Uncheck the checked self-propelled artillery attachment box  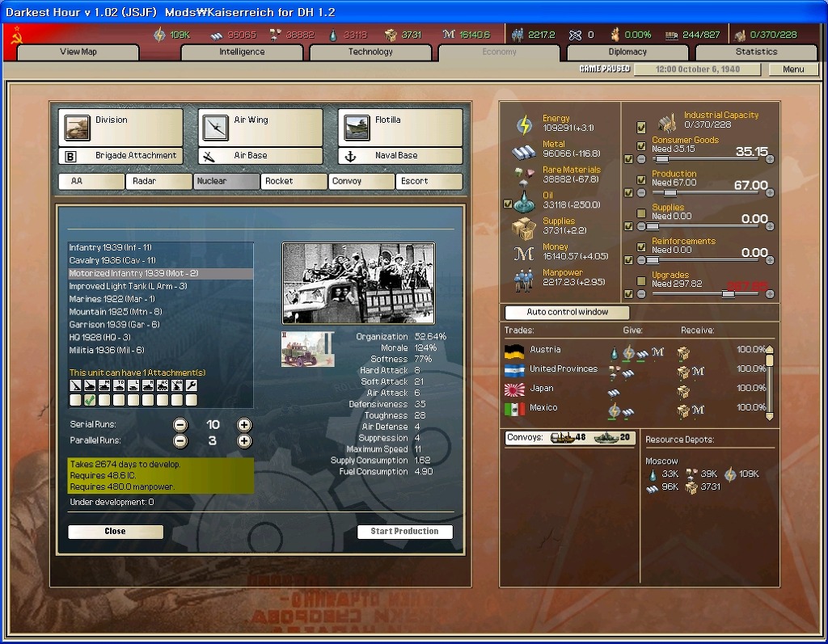pos(90,400)
